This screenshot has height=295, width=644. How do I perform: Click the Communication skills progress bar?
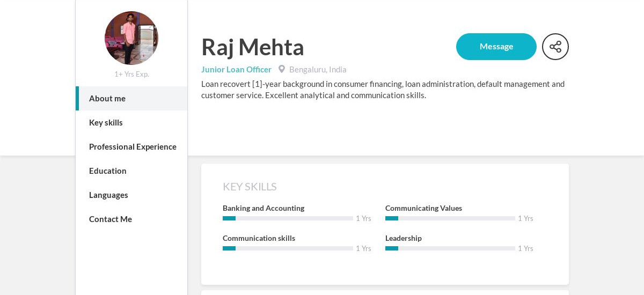pos(288,248)
